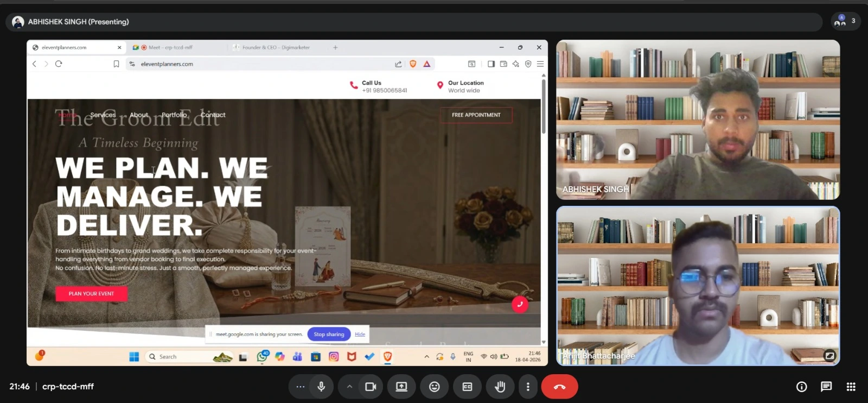Open the three-dot more options menu
This screenshot has height=403, width=868.
coord(528,387)
